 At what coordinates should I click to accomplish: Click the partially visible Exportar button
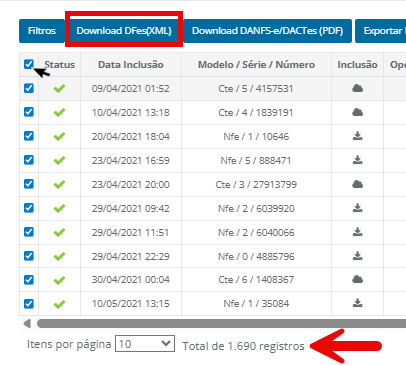click(381, 31)
